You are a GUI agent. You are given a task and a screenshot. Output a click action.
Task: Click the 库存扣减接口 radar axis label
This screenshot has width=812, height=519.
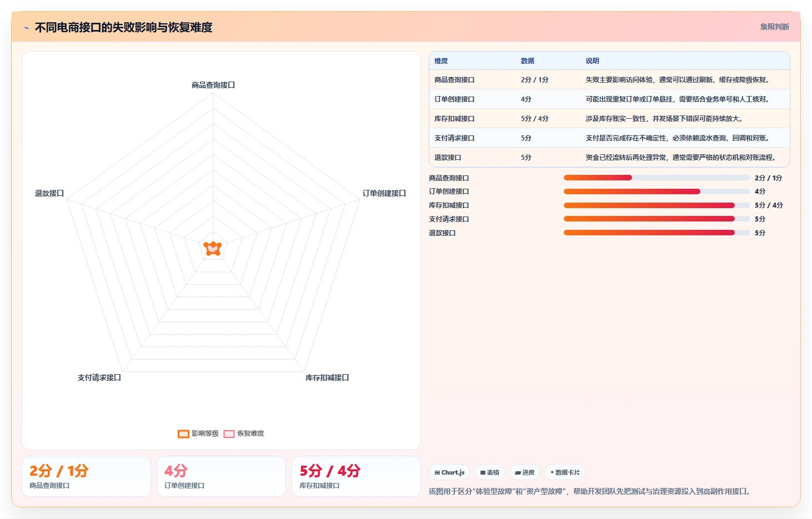point(327,377)
